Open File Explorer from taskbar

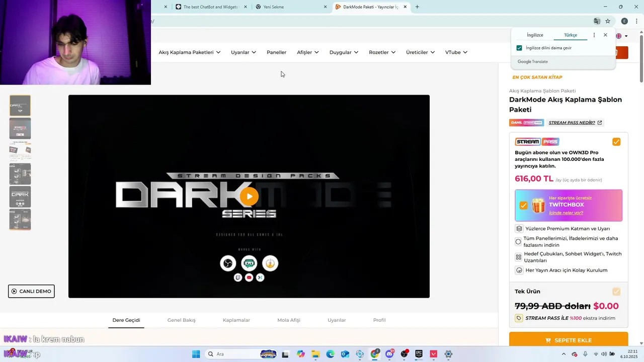click(315, 354)
